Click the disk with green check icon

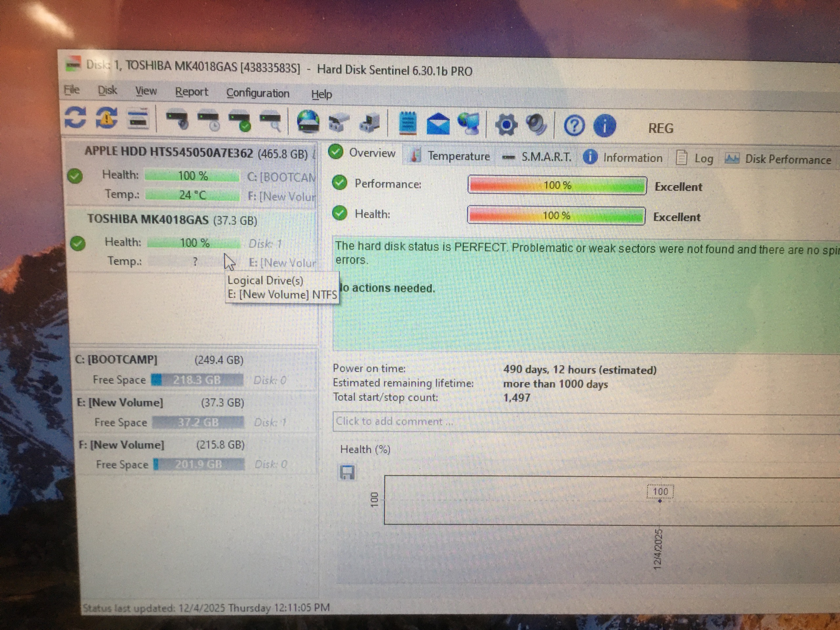click(240, 121)
